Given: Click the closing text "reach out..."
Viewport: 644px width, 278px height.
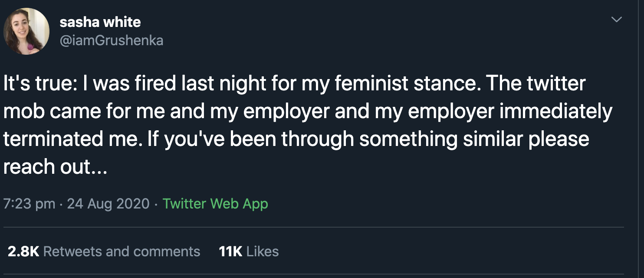Looking at the screenshot, I should (55, 167).
